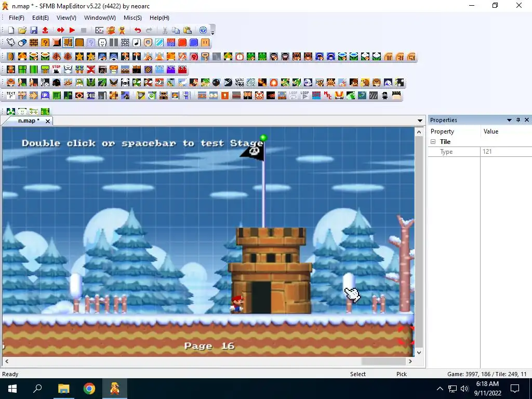The width and height of the screenshot is (532, 399).
Task: Pick the blue P-switch icon
Action: pyautogui.click(x=45, y=96)
